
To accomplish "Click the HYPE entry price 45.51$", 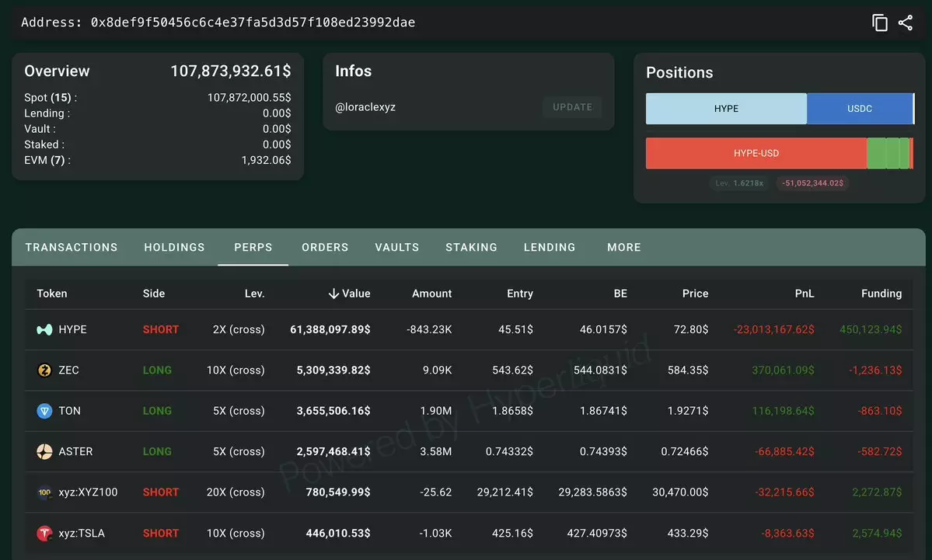I will [x=515, y=329].
